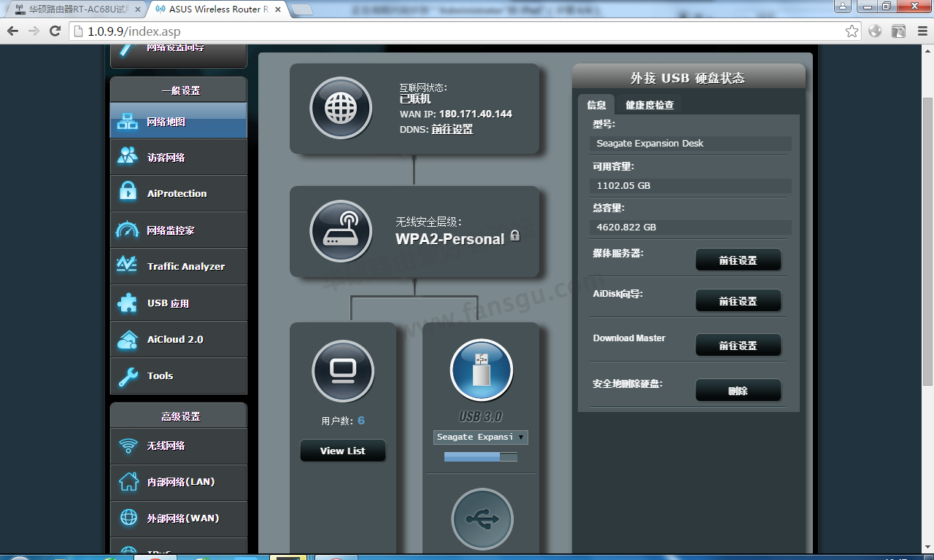Image resolution: width=934 pixels, height=560 pixels.
Task: Click 前往设置 next to Download Master
Action: pyautogui.click(x=738, y=346)
